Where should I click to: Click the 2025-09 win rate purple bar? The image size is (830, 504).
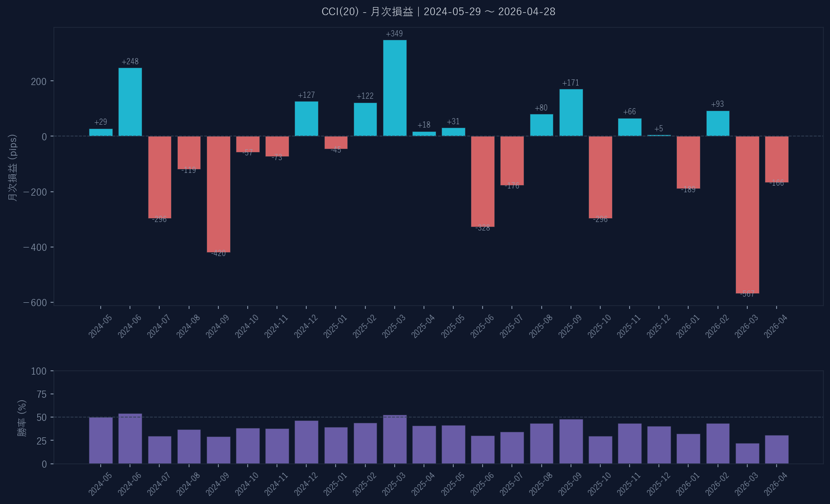(x=571, y=441)
